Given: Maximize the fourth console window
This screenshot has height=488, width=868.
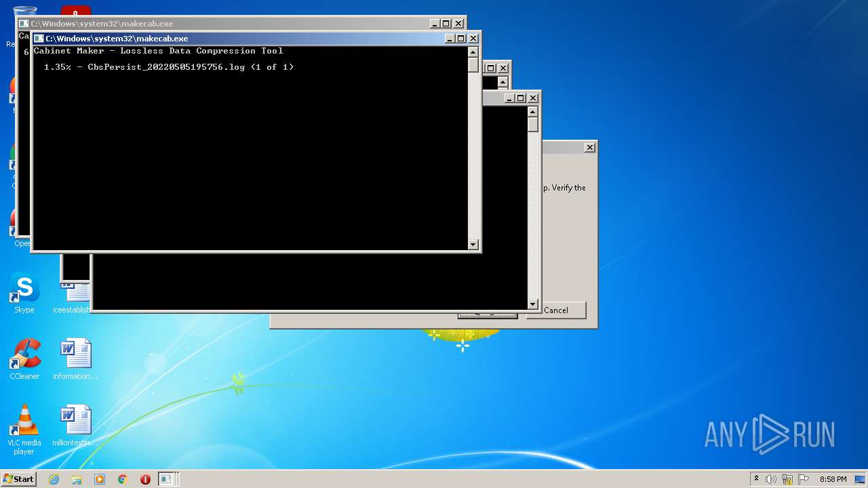Looking at the screenshot, I should click(x=521, y=98).
